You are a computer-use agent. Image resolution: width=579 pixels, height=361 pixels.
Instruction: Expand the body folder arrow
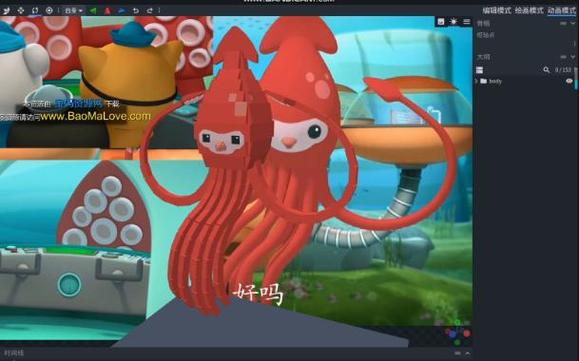coord(477,81)
